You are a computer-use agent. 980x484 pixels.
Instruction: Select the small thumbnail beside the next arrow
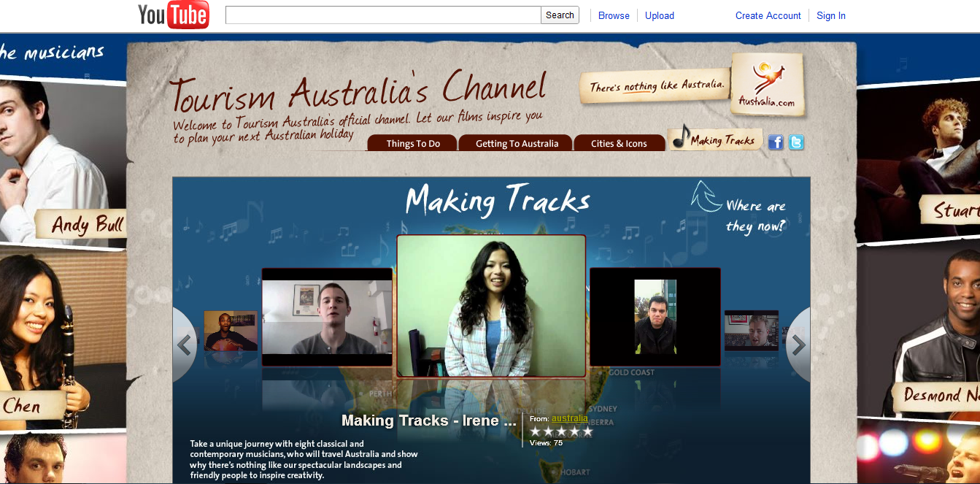(x=752, y=331)
